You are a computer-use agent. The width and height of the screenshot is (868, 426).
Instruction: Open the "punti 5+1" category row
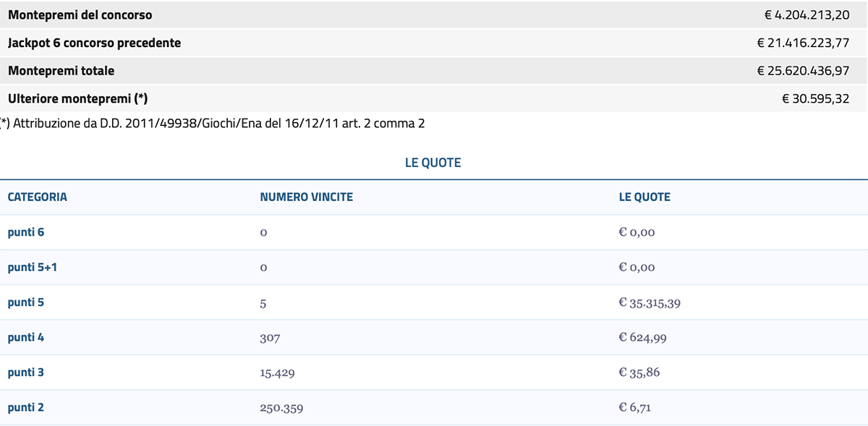coord(33,267)
